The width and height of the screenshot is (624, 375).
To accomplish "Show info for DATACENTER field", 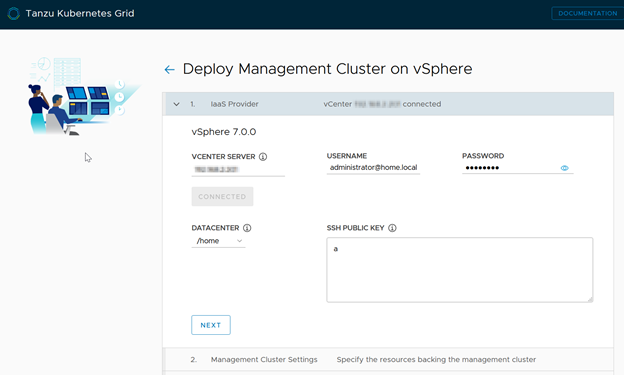I will pos(247,228).
